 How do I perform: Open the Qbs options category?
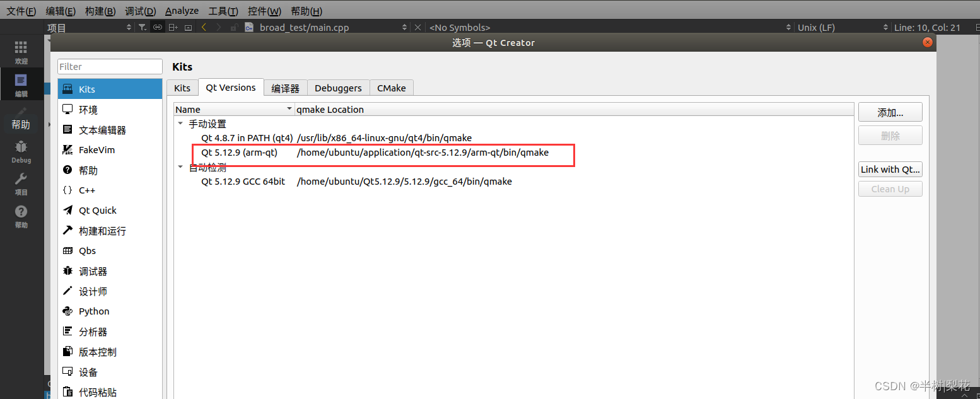click(x=110, y=250)
